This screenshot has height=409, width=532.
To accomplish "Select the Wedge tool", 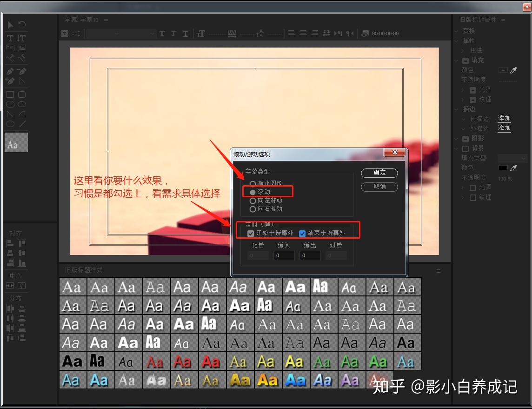I will coord(10,114).
